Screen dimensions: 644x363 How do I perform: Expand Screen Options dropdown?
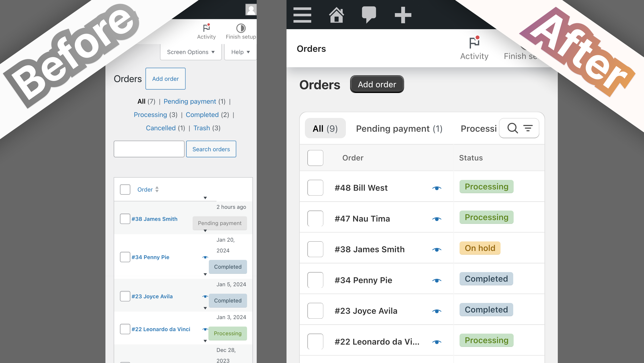point(191,52)
